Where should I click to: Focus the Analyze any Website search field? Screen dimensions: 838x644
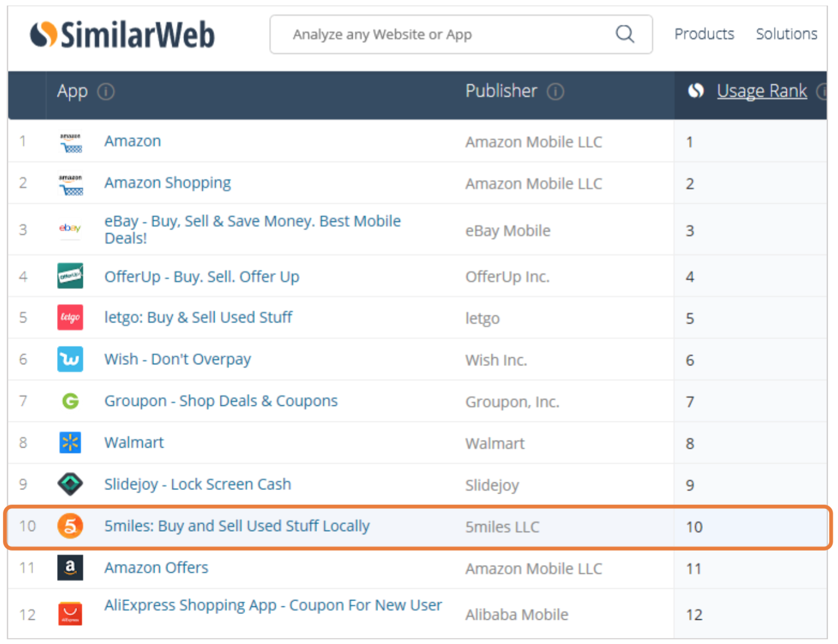point(447,35)
